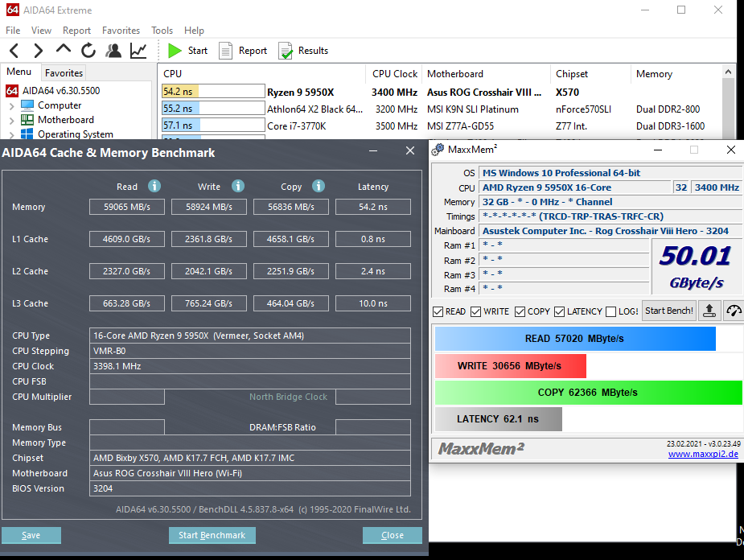Image resolution: width=744 pixels, height=560 pixels.
Task: Enable the LOG! checkbox in MaxxMem
Action: 611,312
